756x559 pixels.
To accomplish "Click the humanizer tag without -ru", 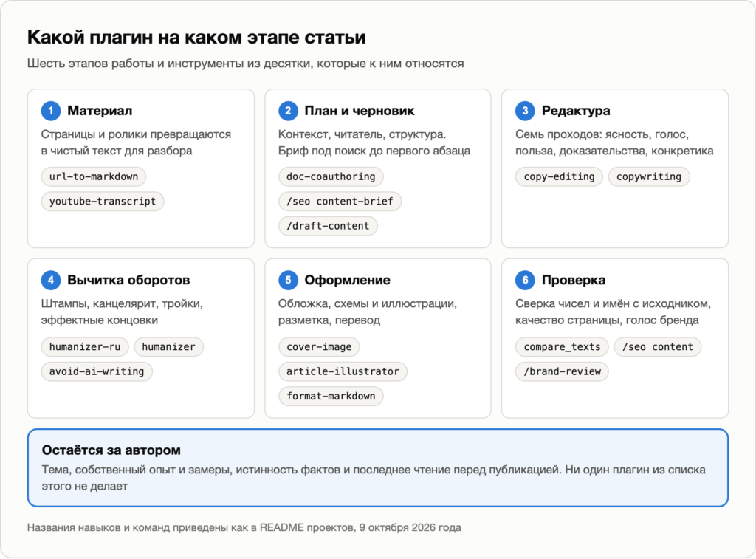I will pos(169,347).
